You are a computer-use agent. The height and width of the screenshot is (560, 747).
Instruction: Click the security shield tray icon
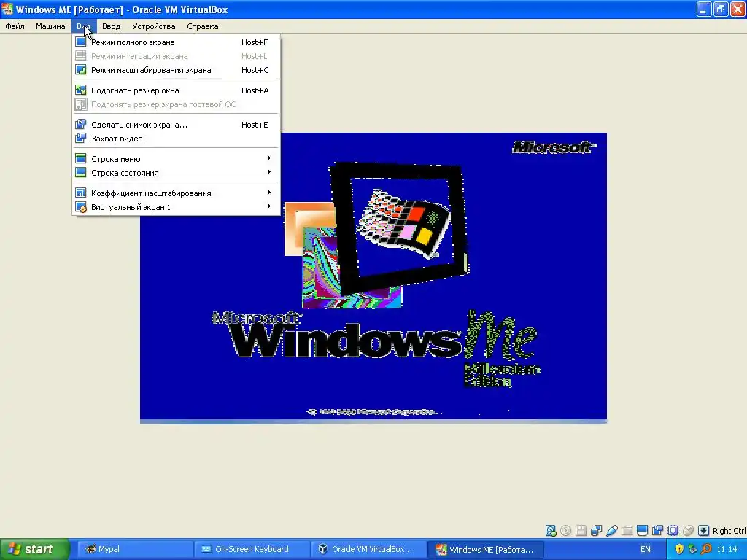(x=679, y=549)
